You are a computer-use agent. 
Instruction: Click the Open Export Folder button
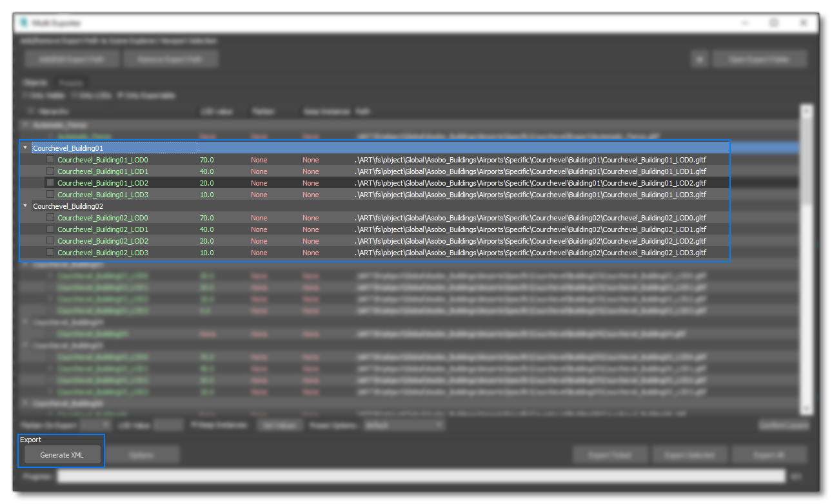tap(759, 59)
